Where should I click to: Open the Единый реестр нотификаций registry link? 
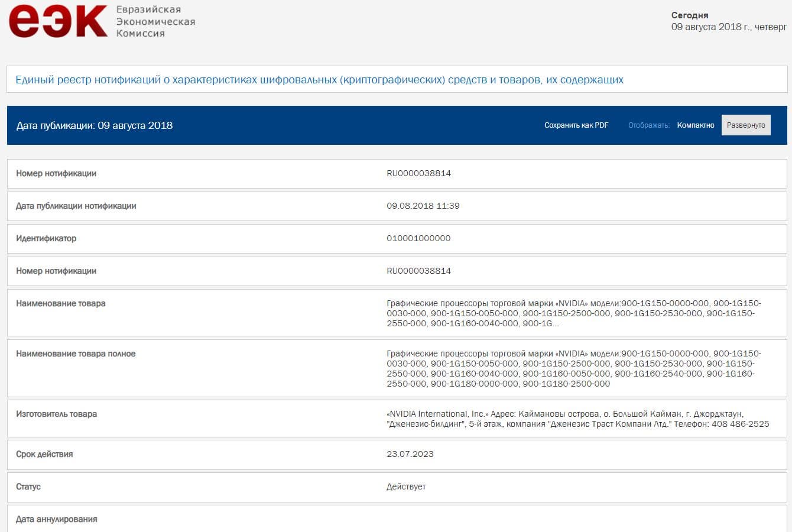click(x=319, y=80)
